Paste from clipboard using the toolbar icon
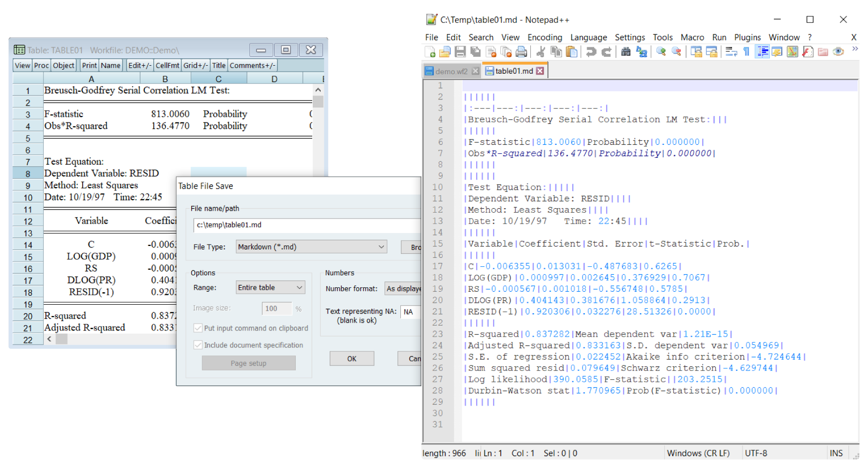The image size is (868, 469). [x=572, y=52]
